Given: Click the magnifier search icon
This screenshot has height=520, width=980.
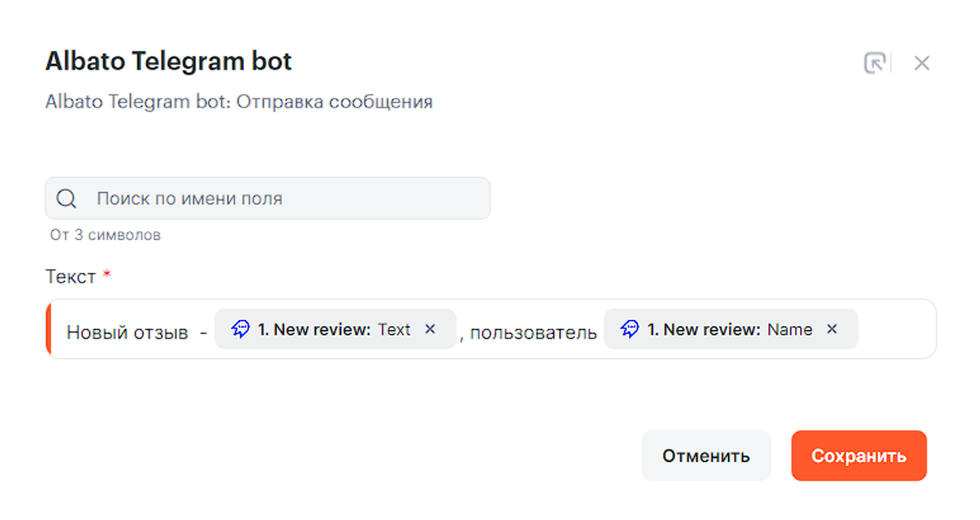Looking at the screenshot, I should click(66, 199).
